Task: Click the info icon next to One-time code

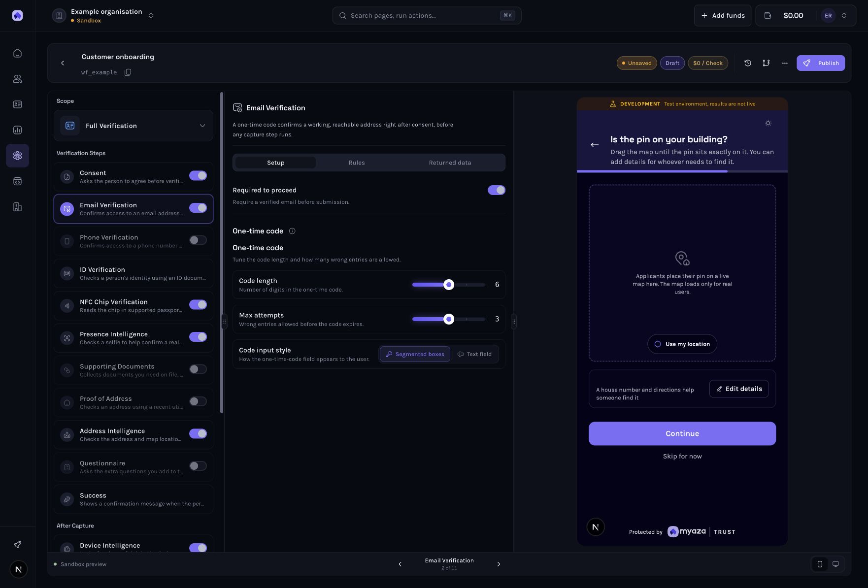Action: [292, 231]
